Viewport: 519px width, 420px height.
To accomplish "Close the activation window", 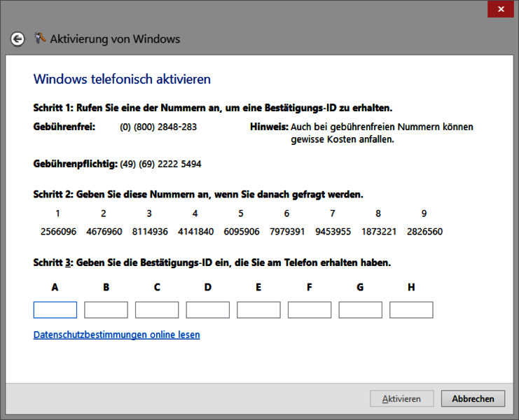I will tap(501, 9).
